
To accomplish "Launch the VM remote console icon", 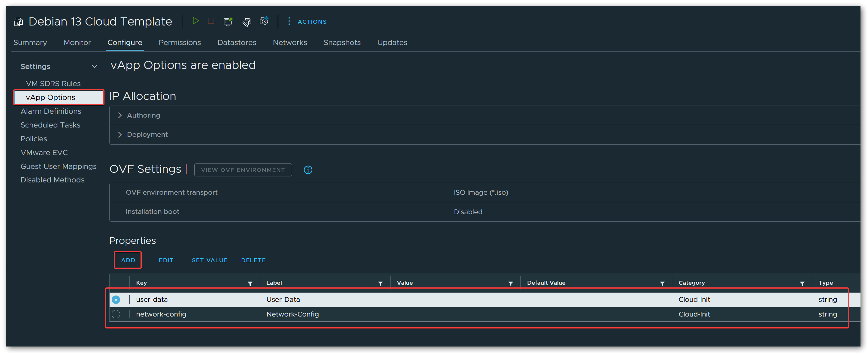I will pos(228,22).
